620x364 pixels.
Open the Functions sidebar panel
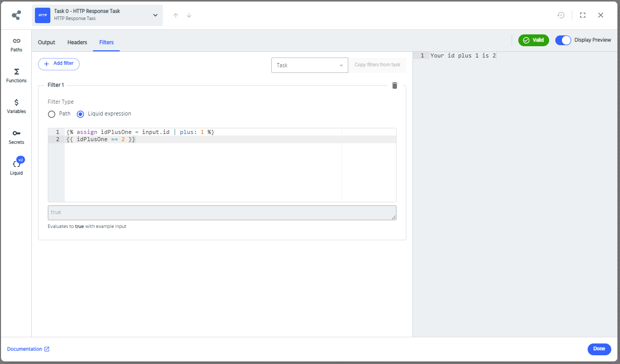pos(16,75)
